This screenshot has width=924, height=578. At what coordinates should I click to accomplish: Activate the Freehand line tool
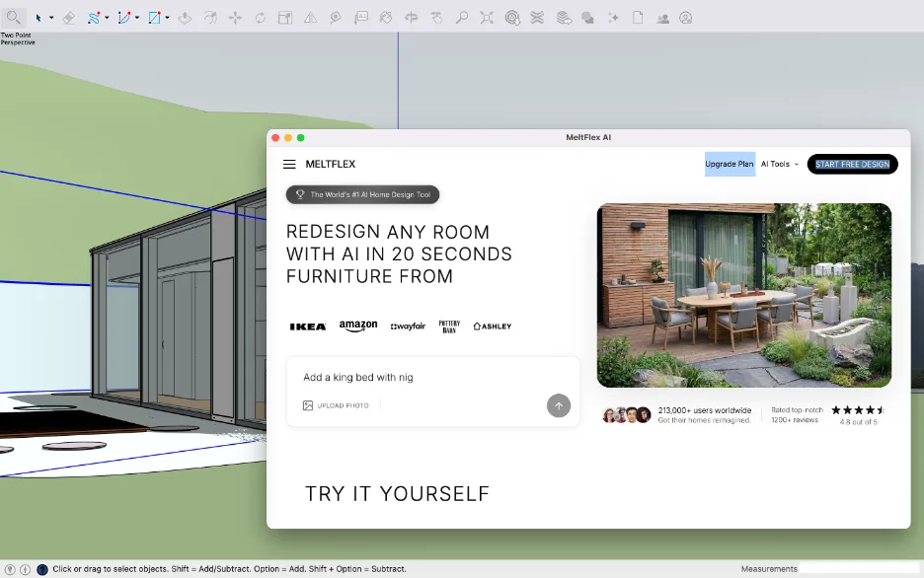(93, 18)
